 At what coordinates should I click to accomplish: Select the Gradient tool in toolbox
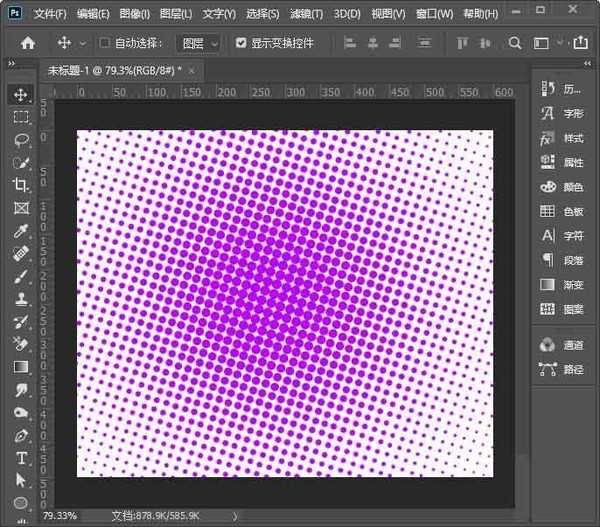[x=21, y=367]
